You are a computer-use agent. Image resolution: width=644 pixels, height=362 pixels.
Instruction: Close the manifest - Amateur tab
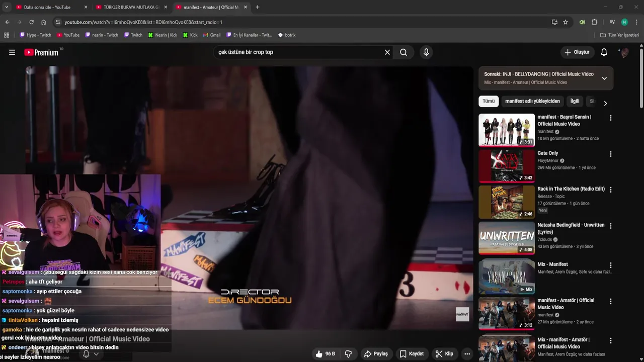click(x=246, y=7)
